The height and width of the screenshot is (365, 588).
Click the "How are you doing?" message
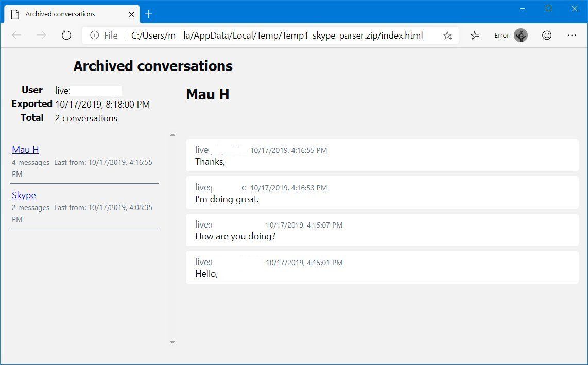tap(235, 236)
